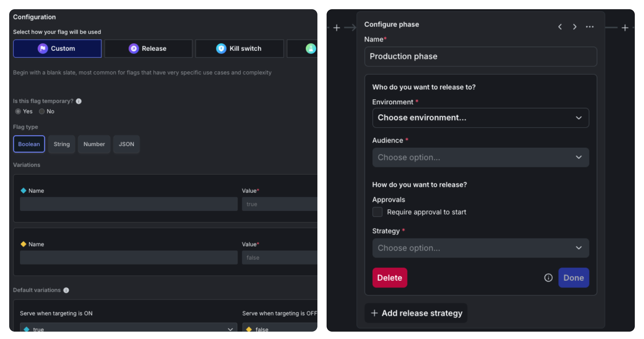The image size is (644, 339).
Task: Pick JSON flag type
Action: click(126, 144)
